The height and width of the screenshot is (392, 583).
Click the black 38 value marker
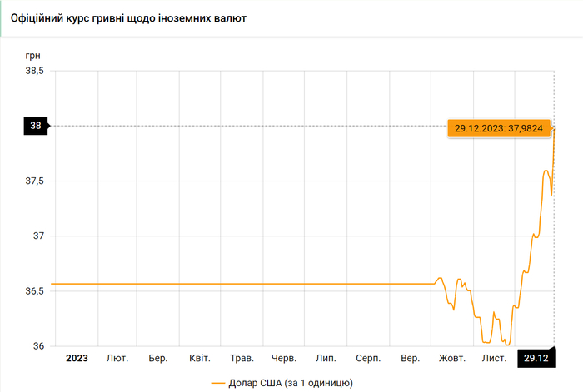click(x=36, y=126)
